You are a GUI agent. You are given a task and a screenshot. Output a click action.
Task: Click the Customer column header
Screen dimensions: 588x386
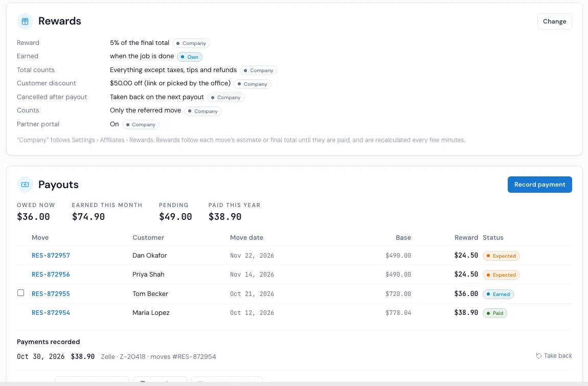point(148,237)
